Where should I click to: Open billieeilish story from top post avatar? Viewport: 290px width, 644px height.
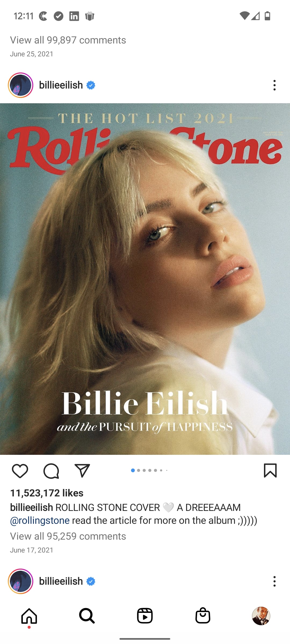pos(20,85)
